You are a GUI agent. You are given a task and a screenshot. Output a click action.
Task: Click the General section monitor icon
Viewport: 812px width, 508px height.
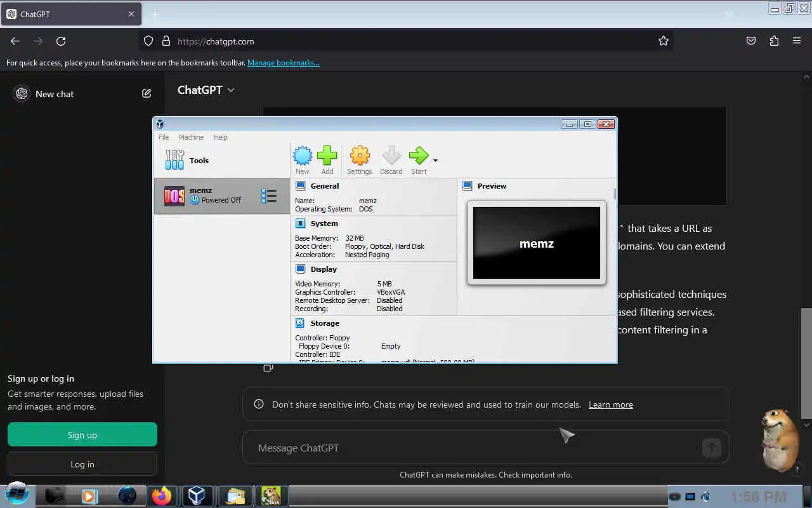(x=301, y=186)
